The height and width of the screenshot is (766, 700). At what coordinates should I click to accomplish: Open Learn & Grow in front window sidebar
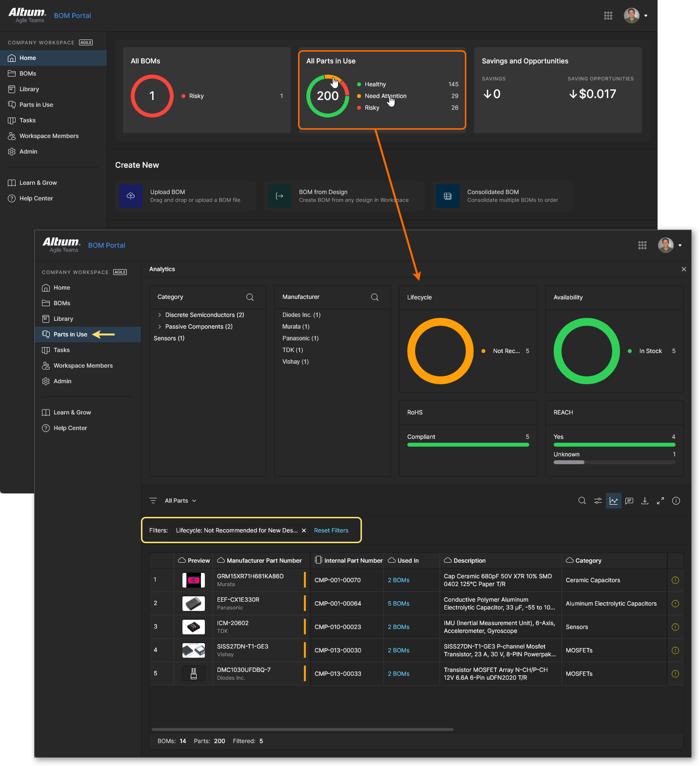(x=88, y=412)
